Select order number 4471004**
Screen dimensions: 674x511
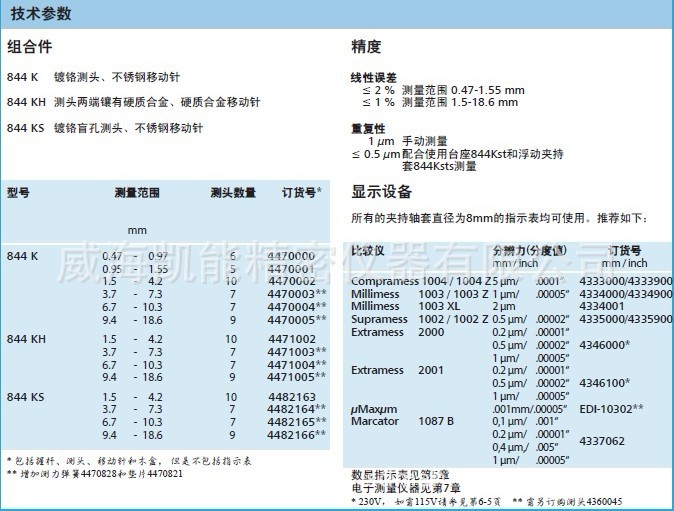pyautogui.click(x=297, y=365)
